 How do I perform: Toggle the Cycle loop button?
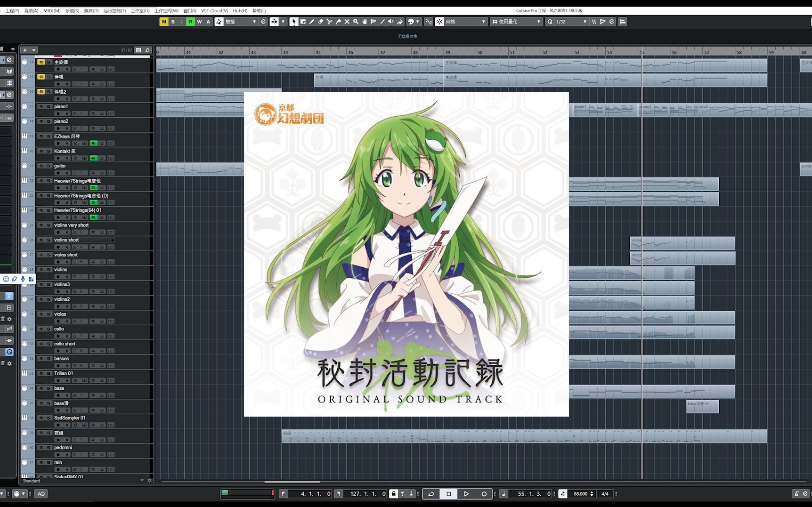[x=430, y=494]
